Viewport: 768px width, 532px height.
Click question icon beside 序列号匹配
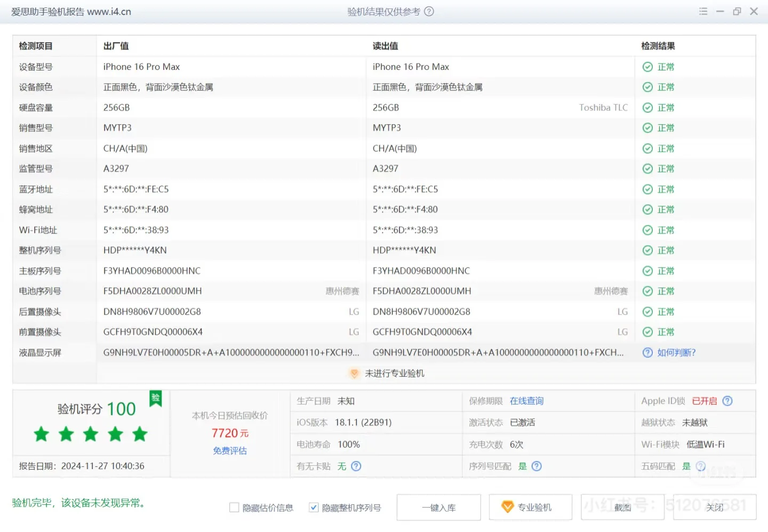pyautogui.click(x=537, y=466)
